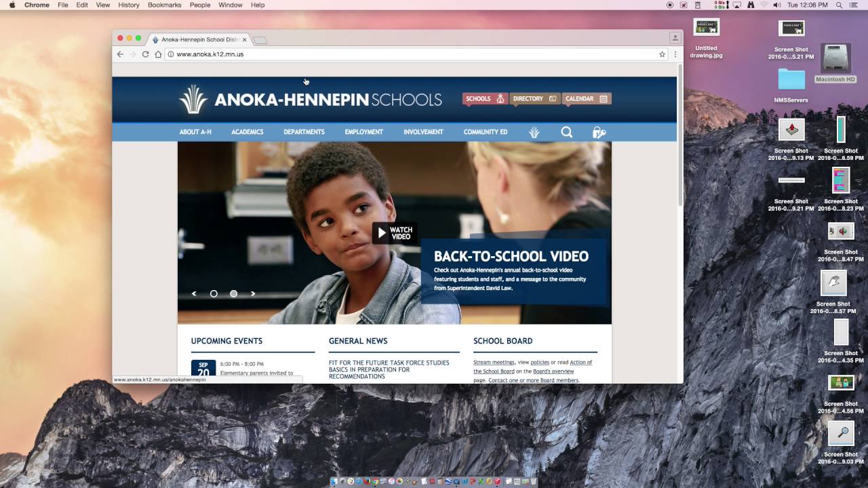Click the clock showing Tue 12:06 PM
This screenshot has height=488, width=868.
pyautogui.click(x=808, y=5)
